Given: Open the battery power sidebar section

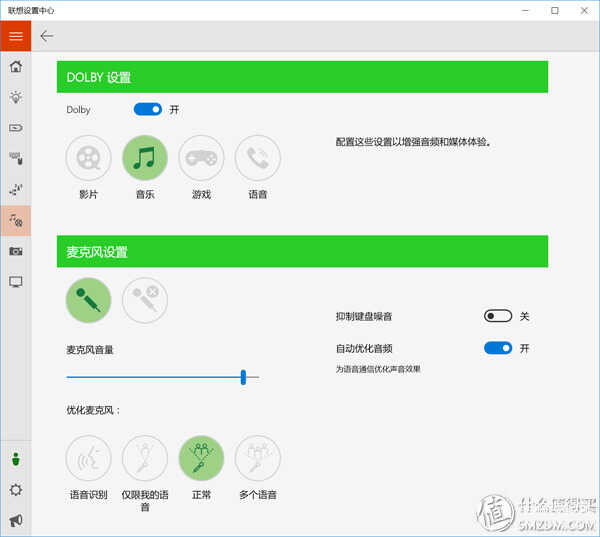Looking at the screenshot, I should [x=16, y=127].
